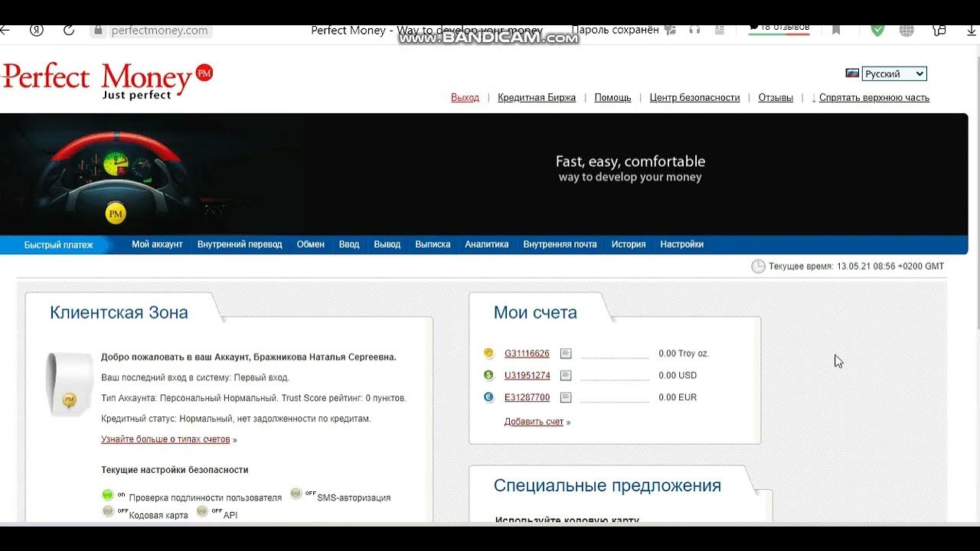Open the downloads arrow icon
The image size is (980, 551).
tap(972, 31)
